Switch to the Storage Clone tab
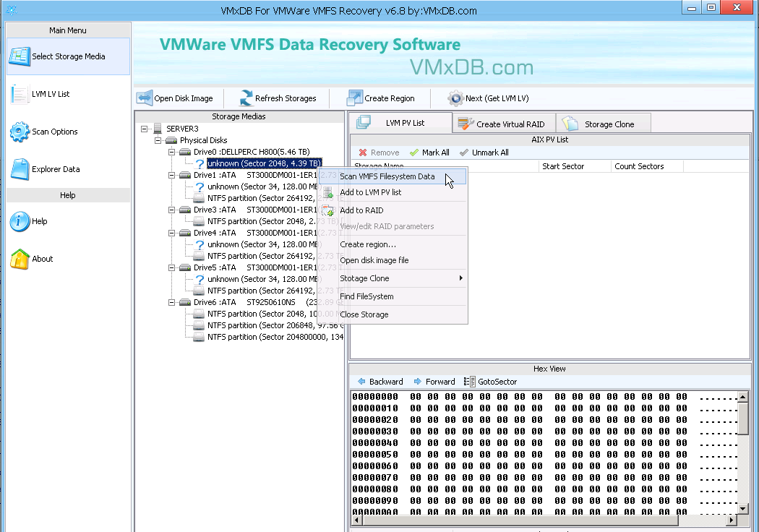The image size is (759, 532). 603,124
